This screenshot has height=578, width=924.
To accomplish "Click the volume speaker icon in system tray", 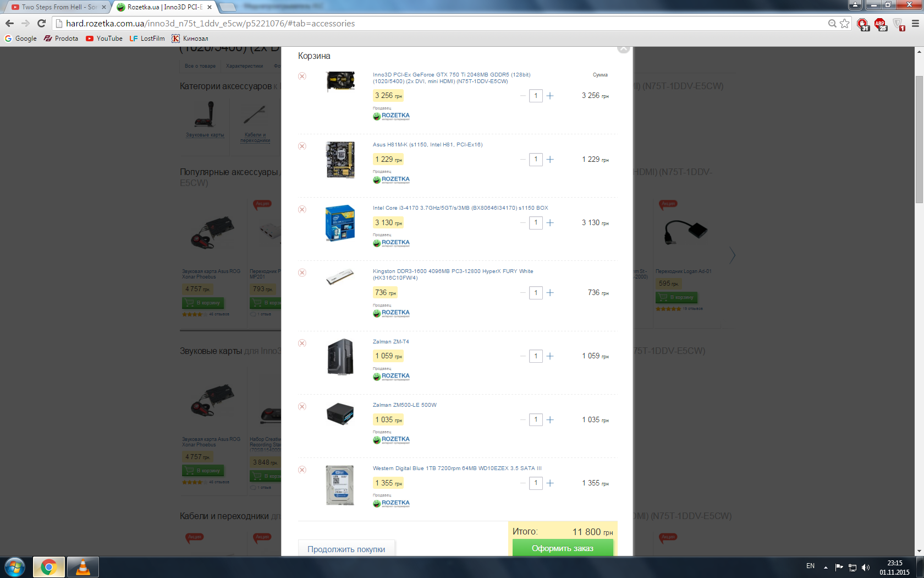I will 866,567.
